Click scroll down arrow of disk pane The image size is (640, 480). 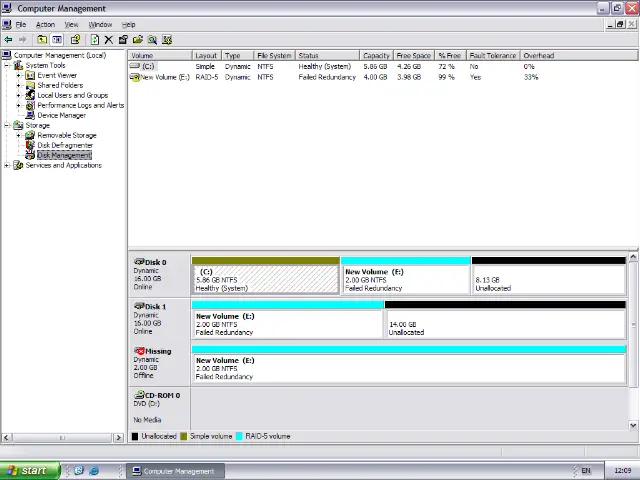(x=633, y=425)
